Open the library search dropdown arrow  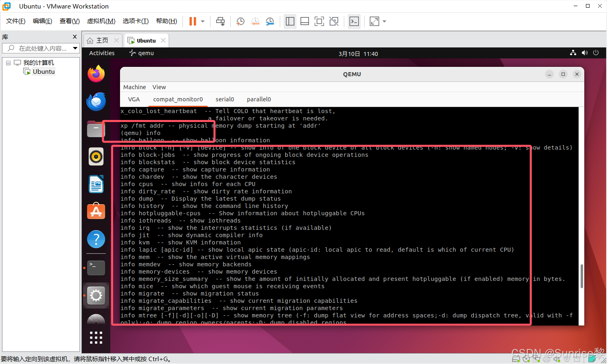(x=75, y=48)
